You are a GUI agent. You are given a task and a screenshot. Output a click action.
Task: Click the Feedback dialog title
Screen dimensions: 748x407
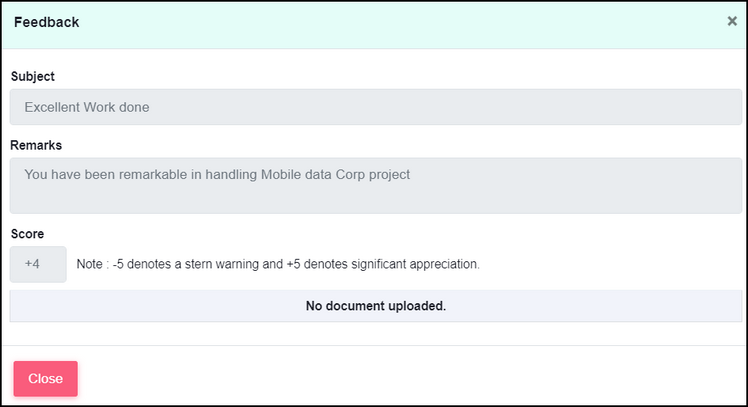pos(46,22)
